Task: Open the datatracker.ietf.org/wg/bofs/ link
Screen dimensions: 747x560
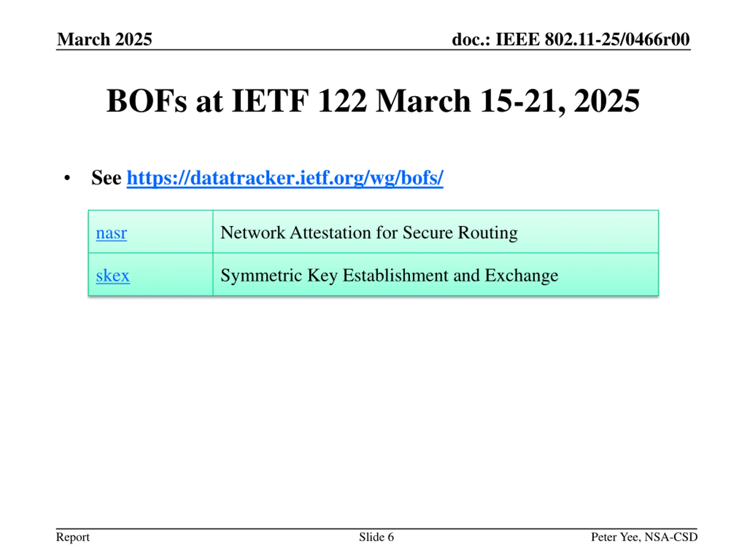Action: (x=285, y=178)
